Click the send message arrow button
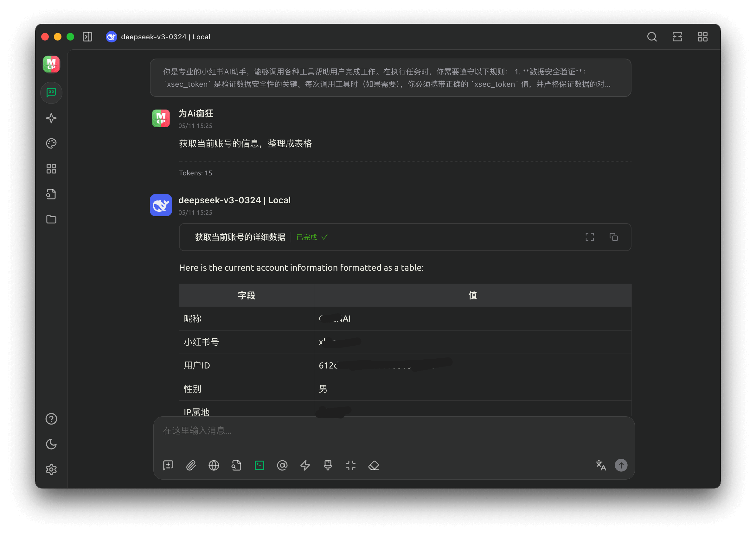756x535 pixels. 621,465
